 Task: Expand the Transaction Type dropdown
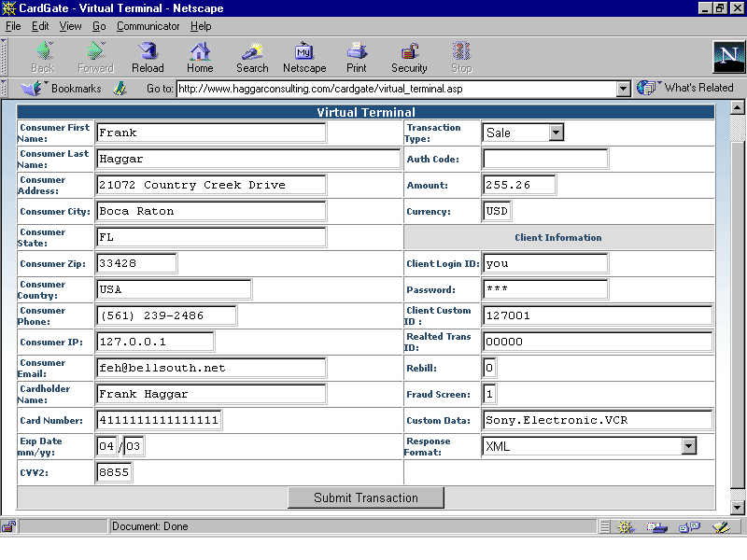pyautogui.click(x=557, y=133)
